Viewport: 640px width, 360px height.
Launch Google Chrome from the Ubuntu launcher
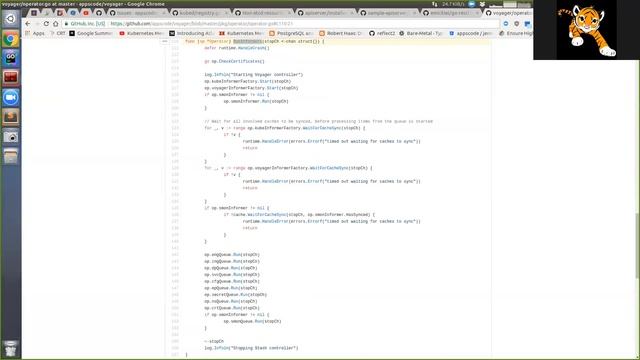pyautogui.click(x=11, y=39)
